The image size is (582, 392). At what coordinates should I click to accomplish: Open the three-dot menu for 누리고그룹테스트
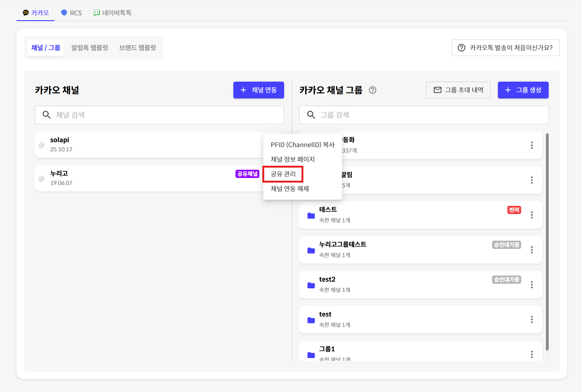click(532, 250)
